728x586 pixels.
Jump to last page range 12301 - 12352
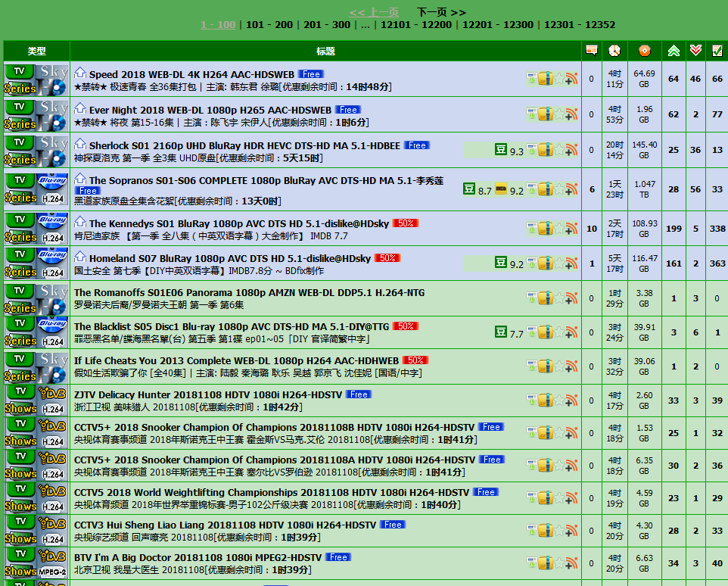tap(580, 25)
